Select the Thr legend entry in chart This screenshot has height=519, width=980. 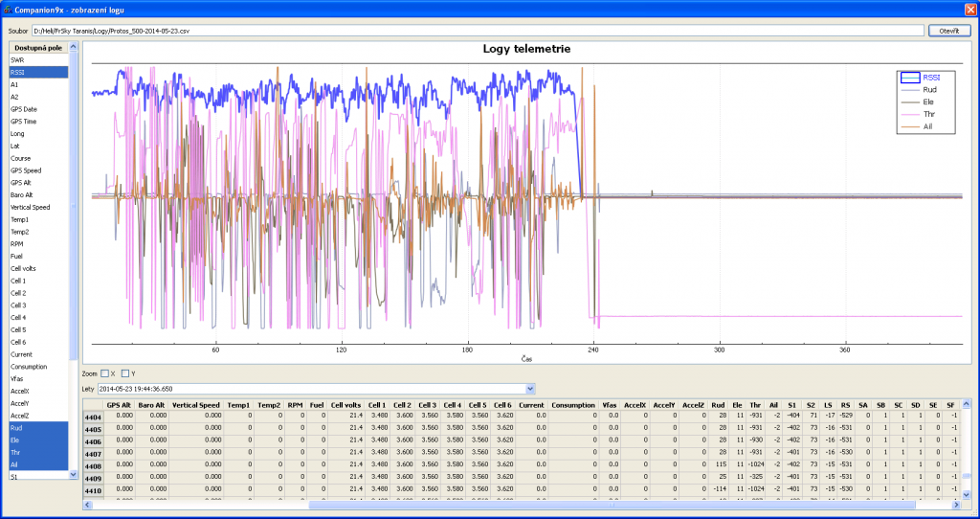[929, 114]
